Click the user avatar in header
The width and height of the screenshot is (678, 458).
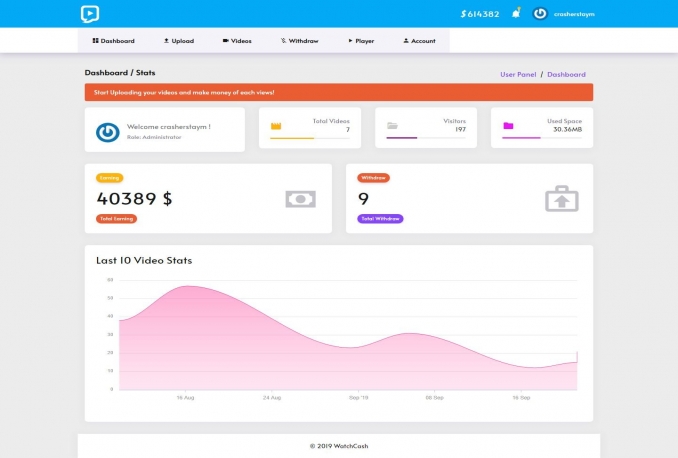540,14
